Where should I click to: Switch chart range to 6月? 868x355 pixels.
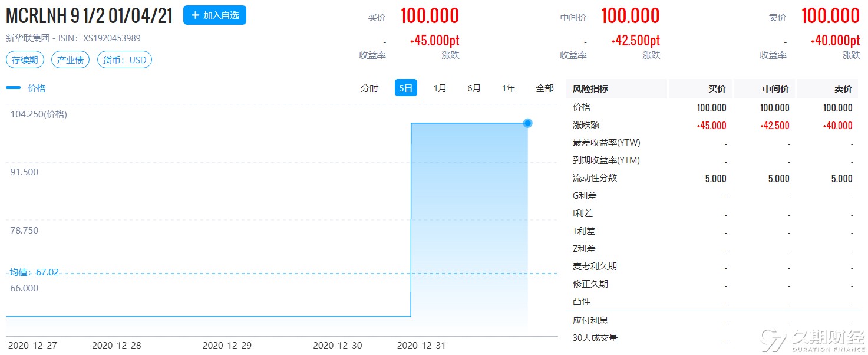[474, 88]
